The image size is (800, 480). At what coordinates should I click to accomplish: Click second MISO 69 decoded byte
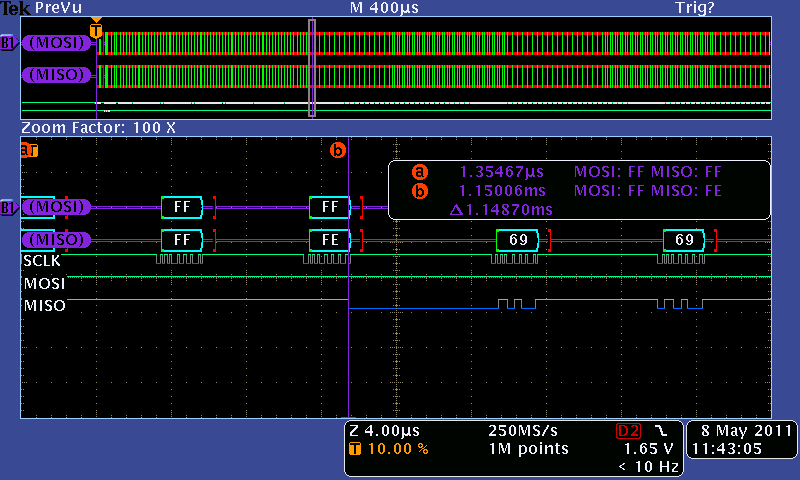click(684, 240)
